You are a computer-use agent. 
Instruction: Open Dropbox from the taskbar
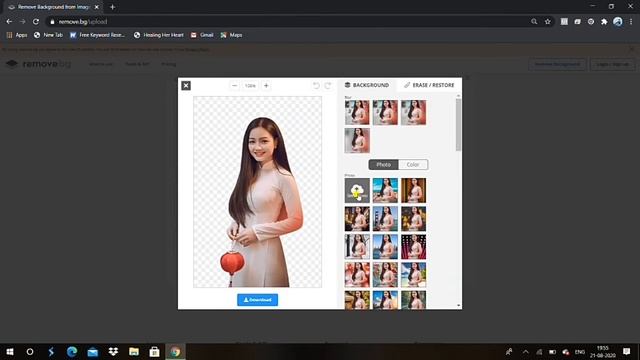pos(113,351)
